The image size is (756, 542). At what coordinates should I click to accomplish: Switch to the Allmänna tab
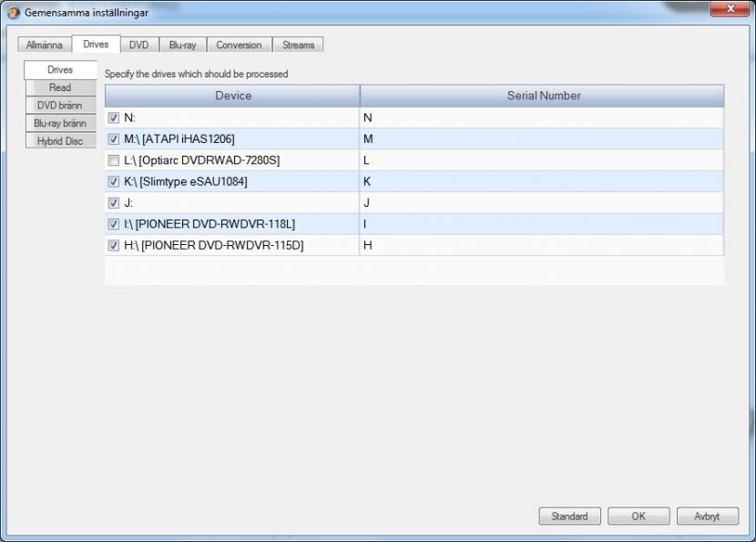click(45, 45)
